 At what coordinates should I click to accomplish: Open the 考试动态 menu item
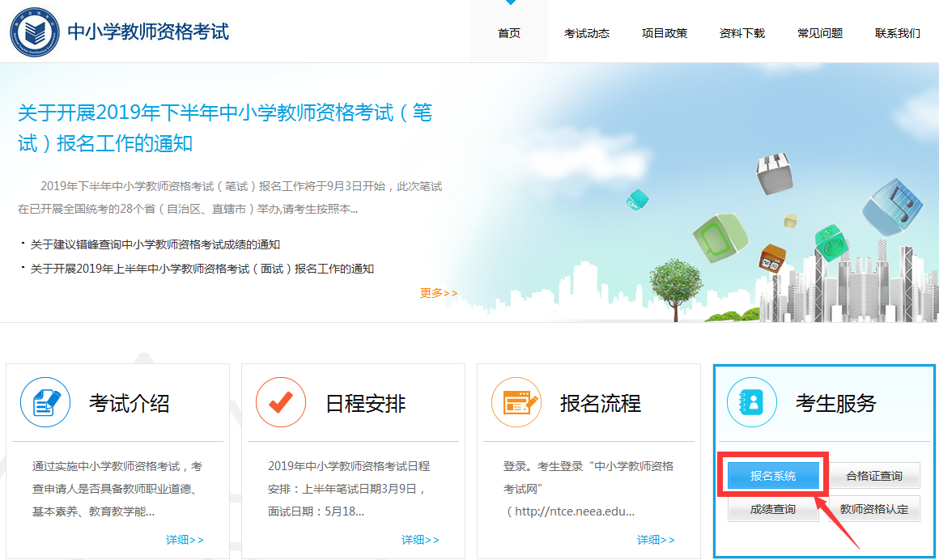point(587,33)
